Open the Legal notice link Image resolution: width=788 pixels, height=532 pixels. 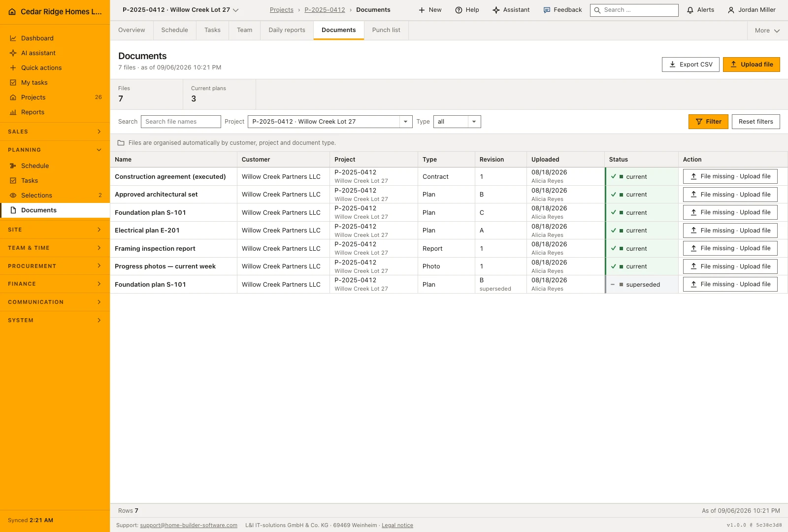397,525
